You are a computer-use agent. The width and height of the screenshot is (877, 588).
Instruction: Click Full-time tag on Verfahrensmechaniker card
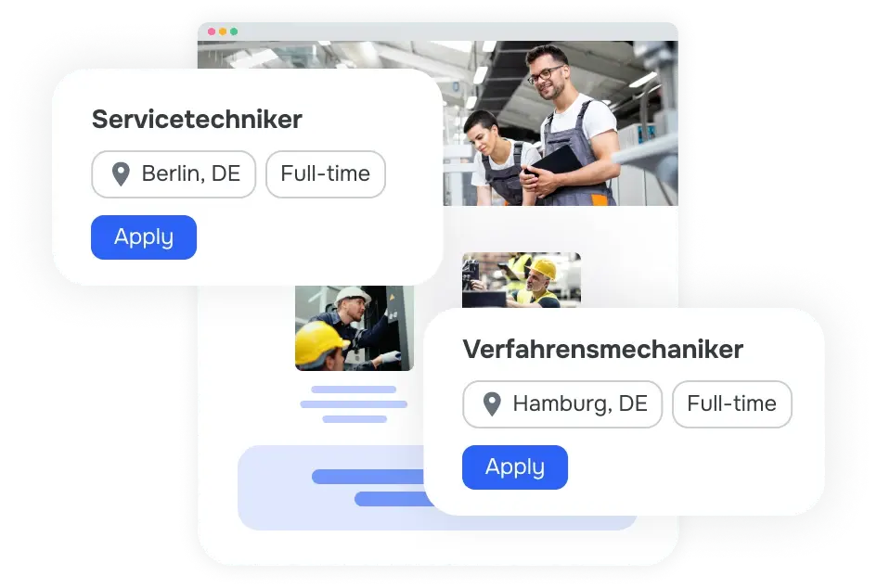[732, 404]
